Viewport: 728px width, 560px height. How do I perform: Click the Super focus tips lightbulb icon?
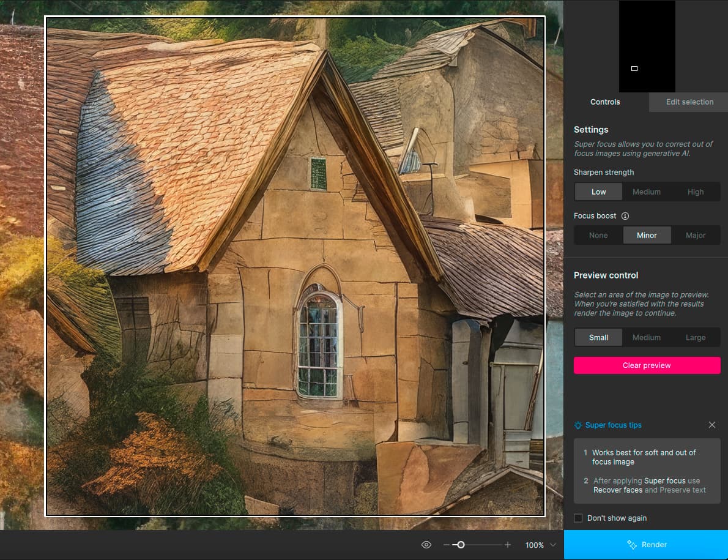click(x=578, y=425)
